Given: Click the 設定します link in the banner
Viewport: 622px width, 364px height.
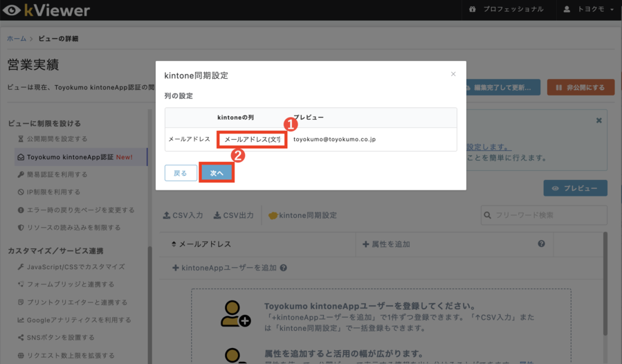Looking at the screenshot, I should [488, 147].
